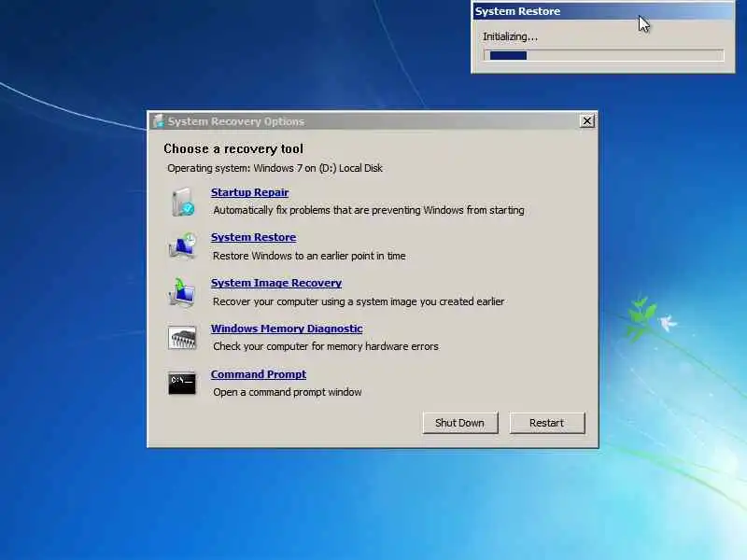Click the System Recovery Options title text
Screen dimensions: 747x560
(236, 121)
